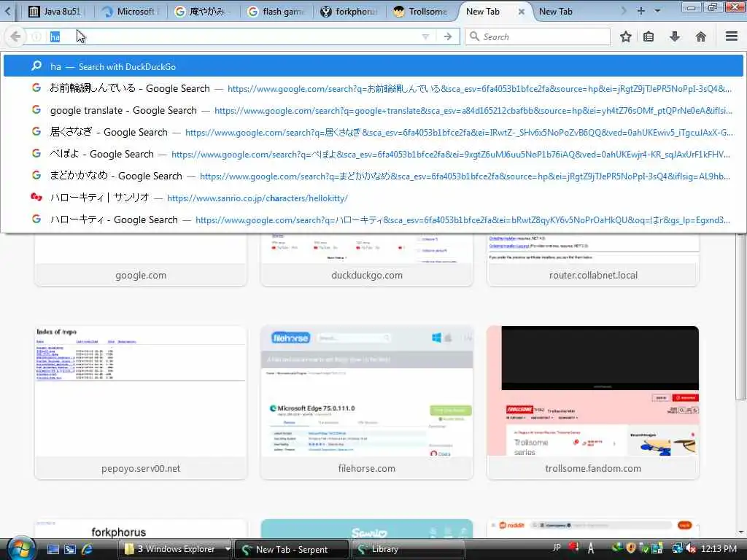Select the お前輪綱しんでいる Google Search suggestion
The height and width of the screenshot is (560, 747).
coord(373,88)
